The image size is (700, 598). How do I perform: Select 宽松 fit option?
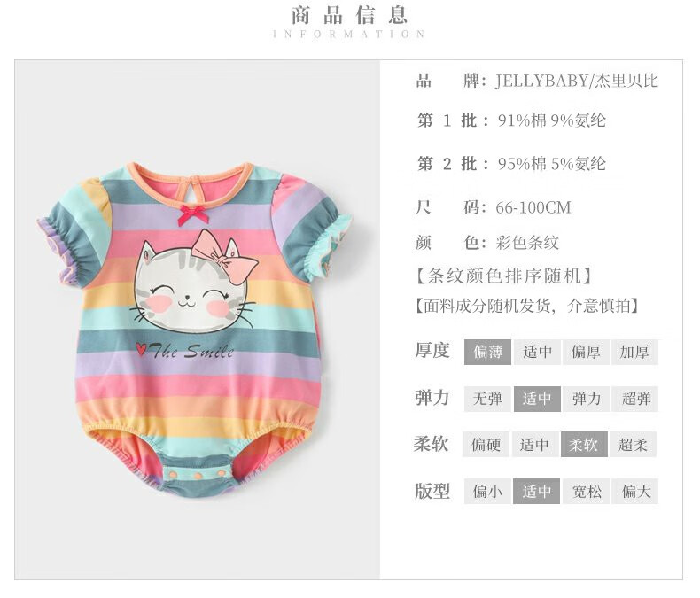click(x=586, y=492)
